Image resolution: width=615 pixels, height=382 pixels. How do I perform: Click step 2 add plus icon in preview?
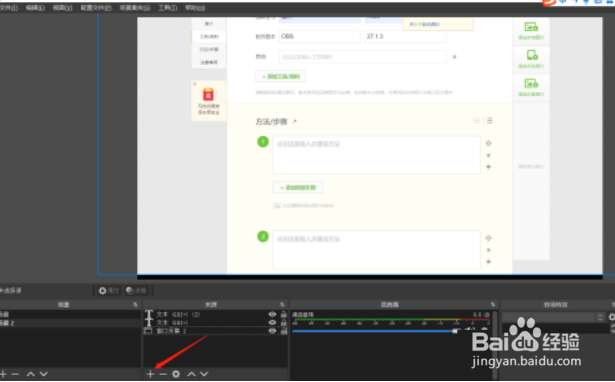[488, 262]
